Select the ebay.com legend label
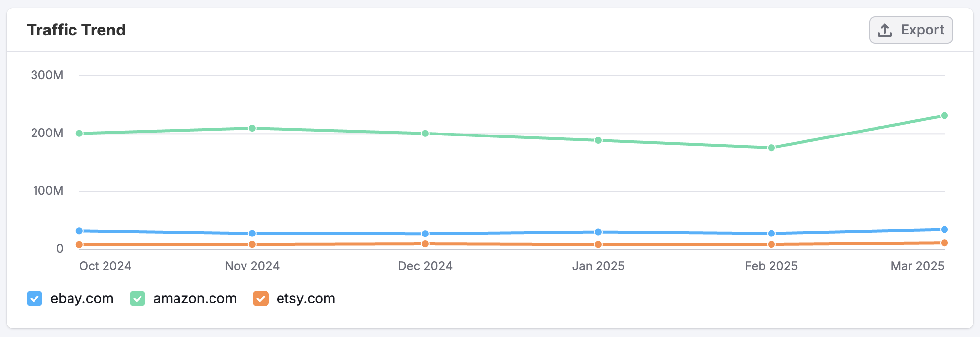Screen dimensions: 980x337 tap(82, 299)
